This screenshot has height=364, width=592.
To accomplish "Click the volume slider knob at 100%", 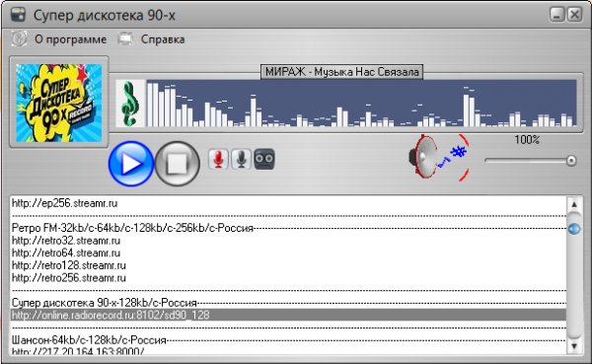I will point(571,161).
